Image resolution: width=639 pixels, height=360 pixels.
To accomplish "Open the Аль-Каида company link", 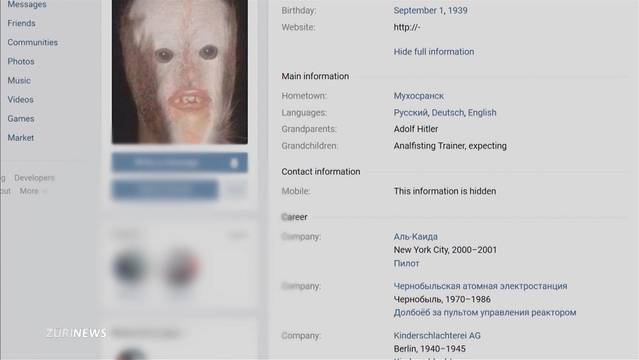I will coord(416,236).
